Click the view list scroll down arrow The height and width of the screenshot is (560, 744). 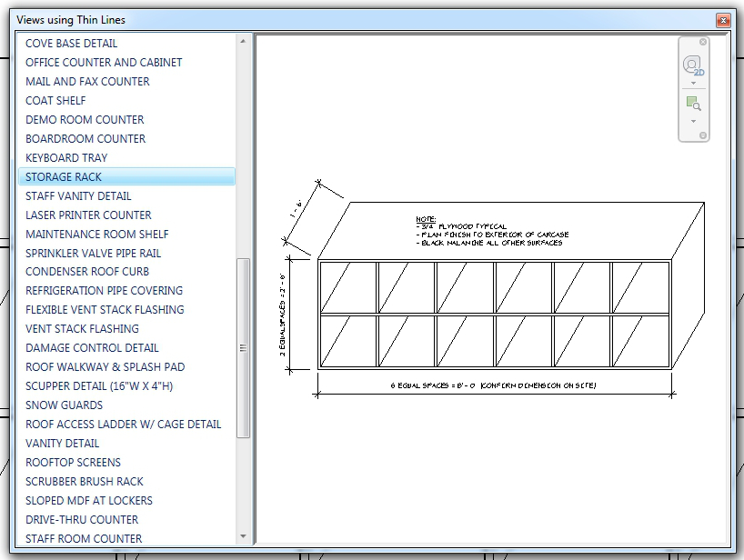pyautogui.click(x=243, y=536)
